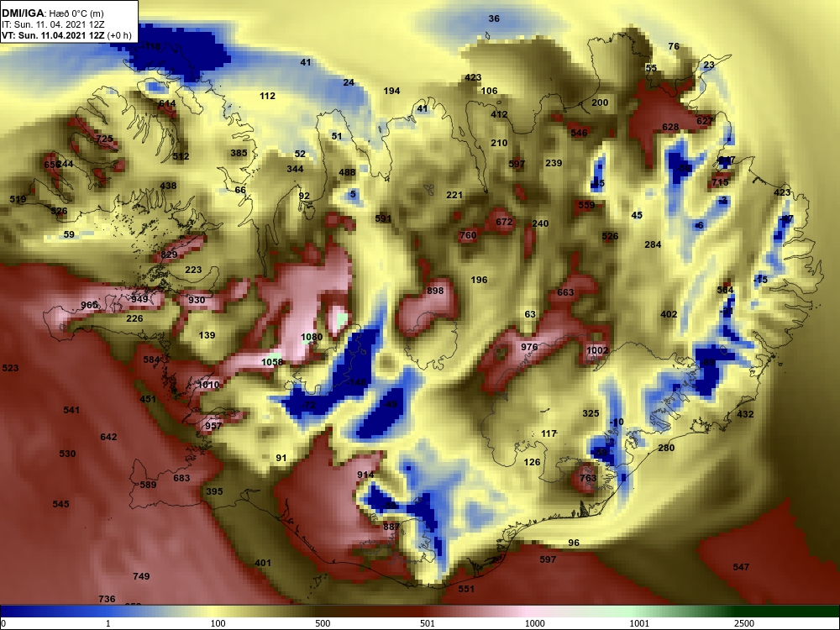The width and height of the screenshot is (840, 630).
Task: Click the map value '402'
Action: point(669,314)
